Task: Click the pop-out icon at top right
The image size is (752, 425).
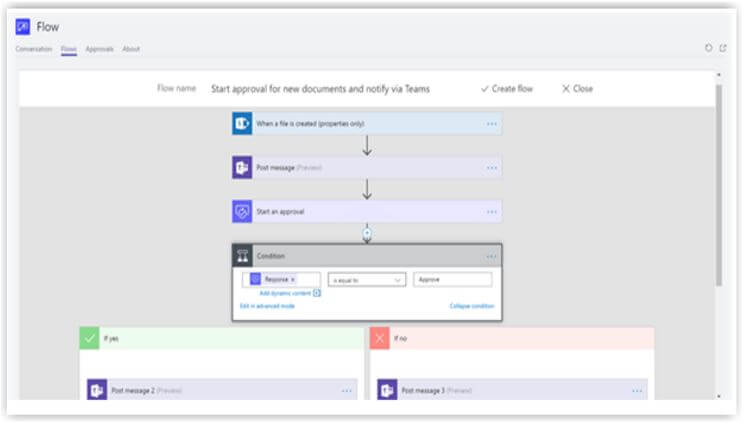Action: [723, 47]
